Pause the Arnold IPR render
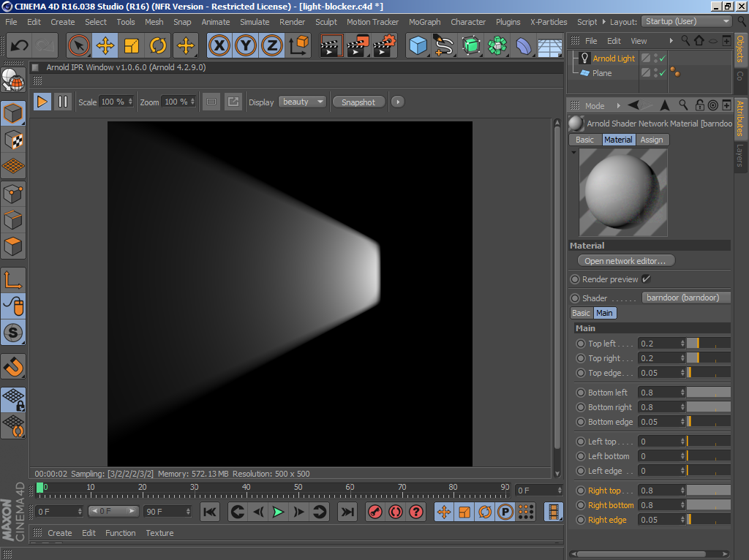 tap(63, 102)
